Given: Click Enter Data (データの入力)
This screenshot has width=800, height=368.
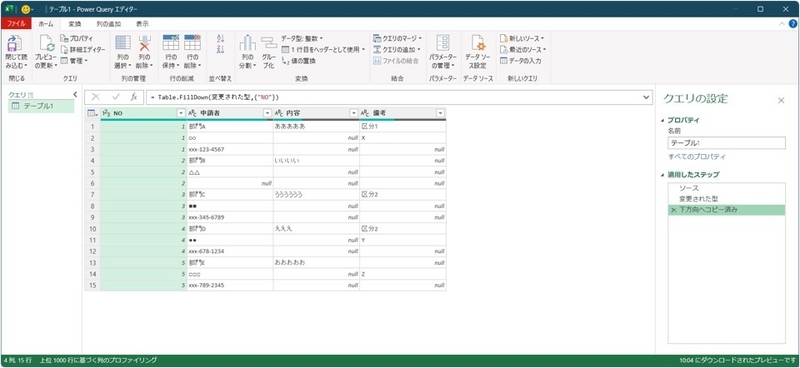Looking at the screenshot, I should pos(520,61).
